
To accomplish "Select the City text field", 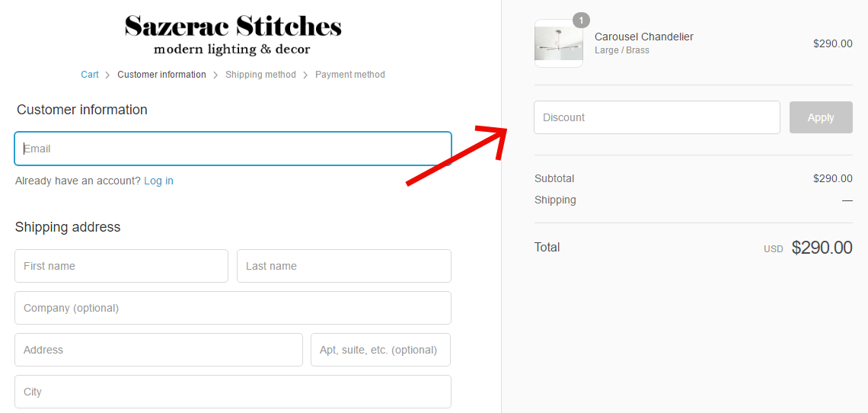I will pos(233,392).
